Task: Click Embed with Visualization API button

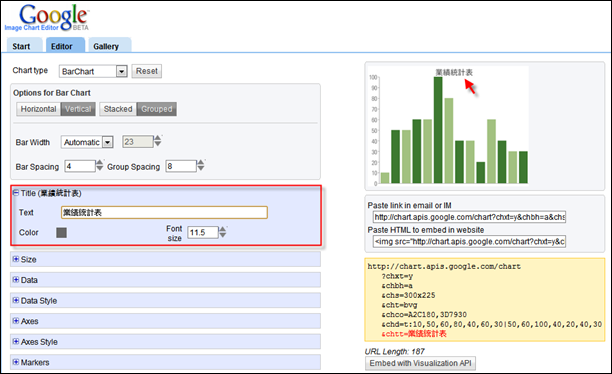Action: (x=420, y=363)
